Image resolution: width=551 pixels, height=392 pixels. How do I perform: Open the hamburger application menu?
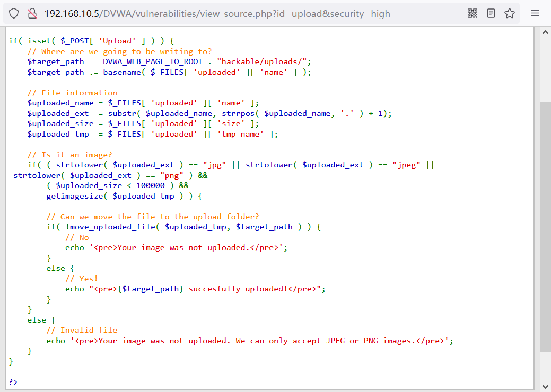point(535,13)
